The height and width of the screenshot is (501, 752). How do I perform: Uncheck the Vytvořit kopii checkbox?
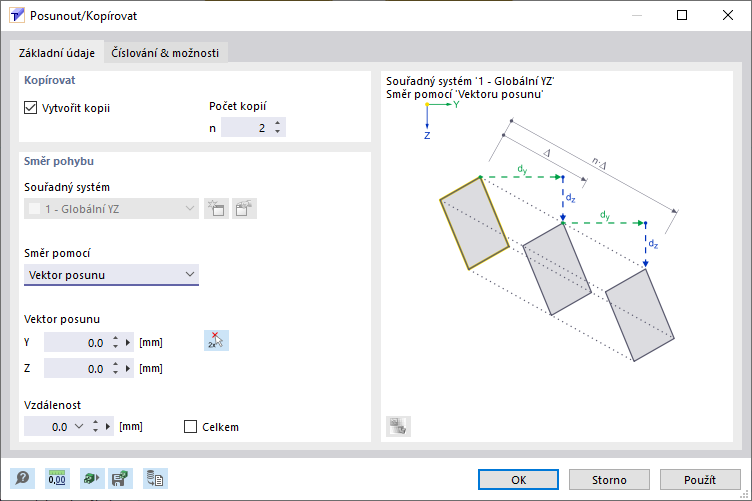point(30,107)
